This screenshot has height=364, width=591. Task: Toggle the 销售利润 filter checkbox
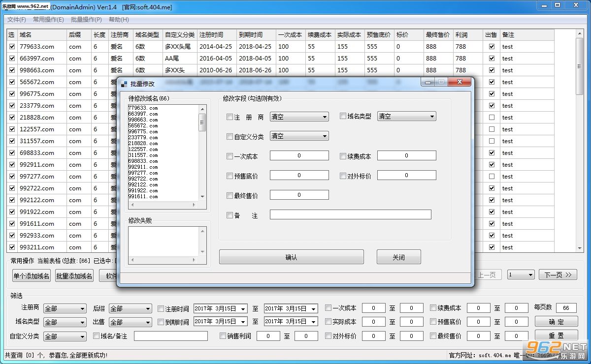(223, 336)
